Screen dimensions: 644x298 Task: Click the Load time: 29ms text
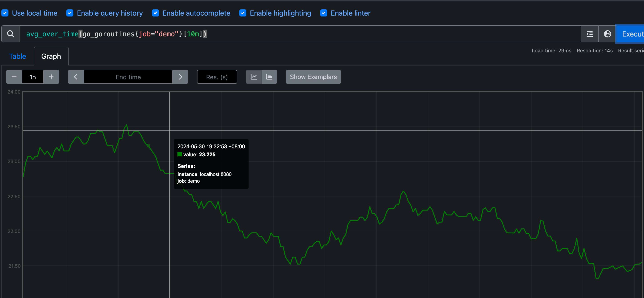[551, 51]
